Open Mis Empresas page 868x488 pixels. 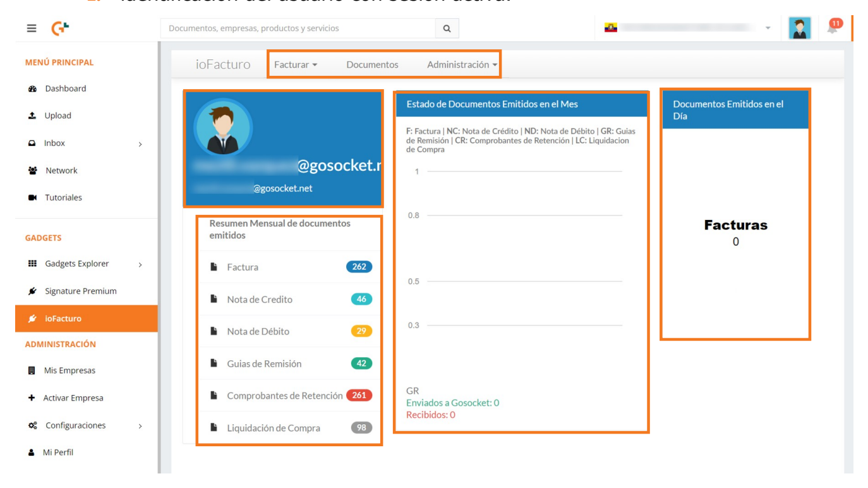tap(69, 370)
